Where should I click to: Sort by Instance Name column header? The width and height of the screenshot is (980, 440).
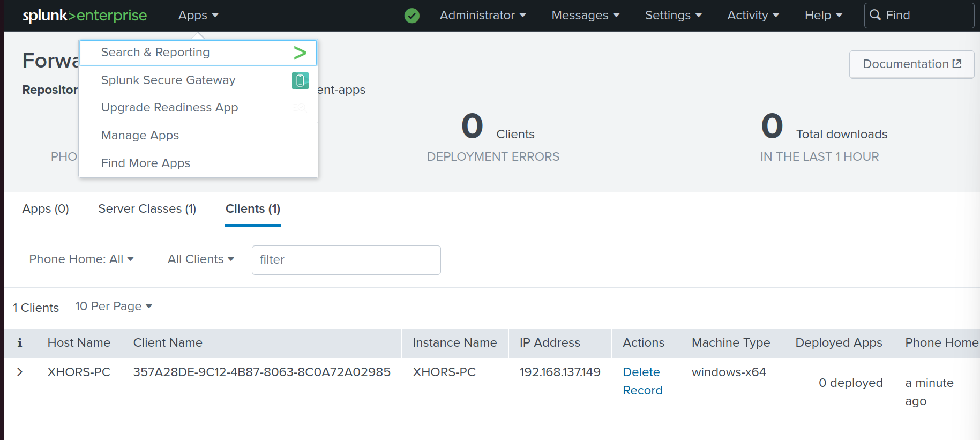click(455, 343)
